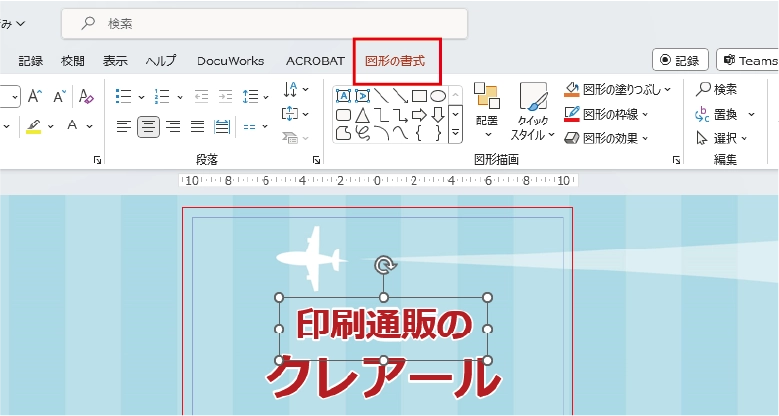Open the 段落 dialog launcher
Viewport: 779px width, 416px height.
(x=316, y=160)
